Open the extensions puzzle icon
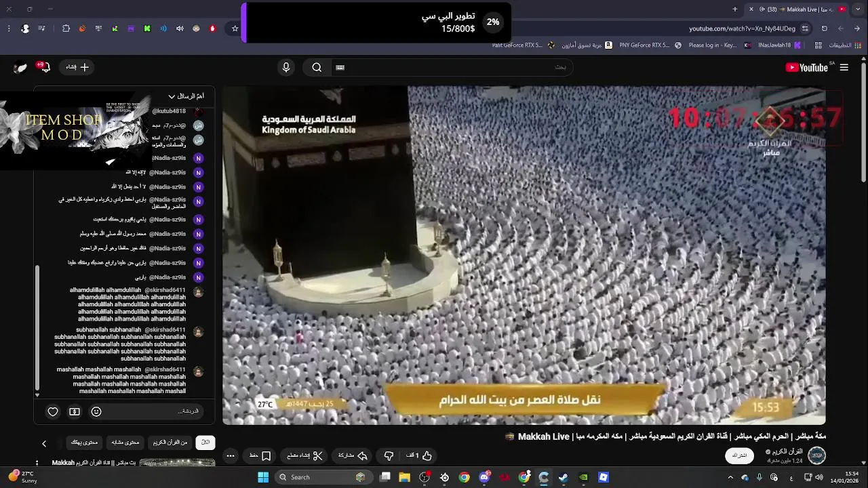 [66, 28]
